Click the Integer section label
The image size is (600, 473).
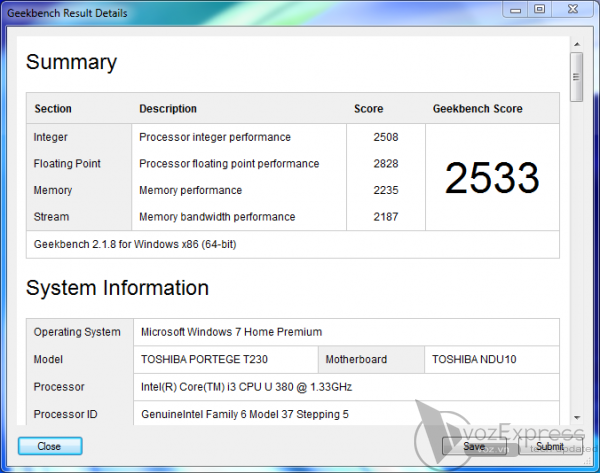coord(50,137)
